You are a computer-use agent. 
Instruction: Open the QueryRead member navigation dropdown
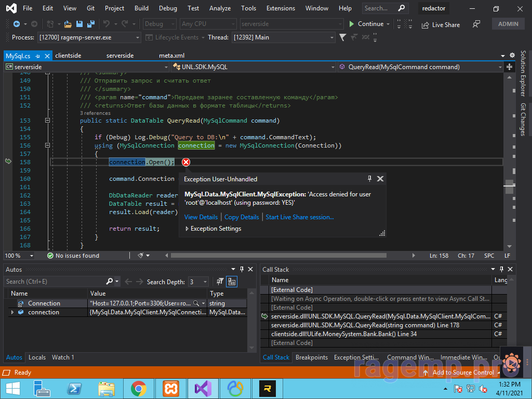(x=420, y=67)
